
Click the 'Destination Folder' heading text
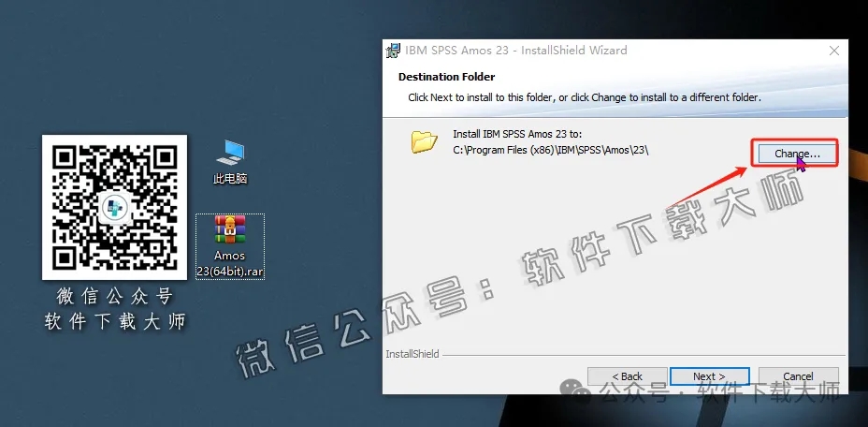point(447,77)
